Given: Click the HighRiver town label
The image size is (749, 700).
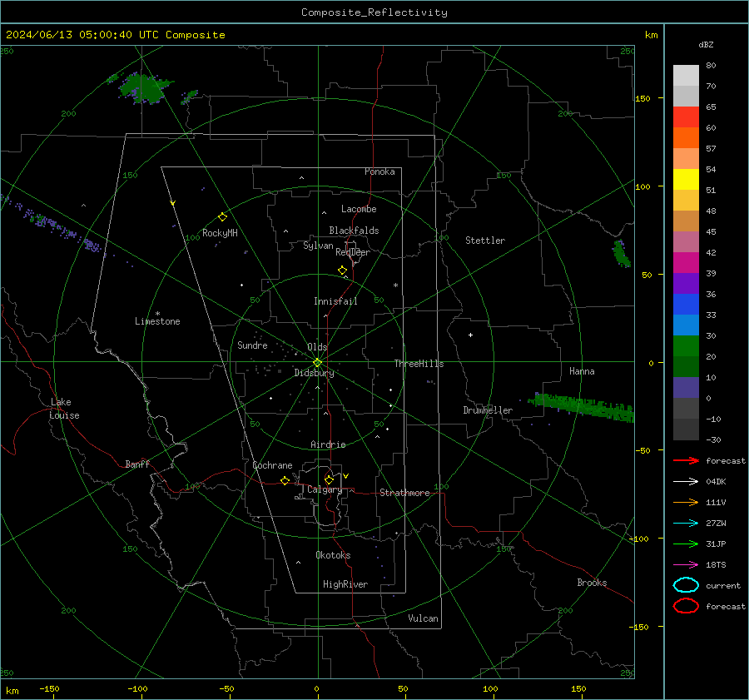Looking at the screenshot, I should pyautogui.click(x=345, y=584).
